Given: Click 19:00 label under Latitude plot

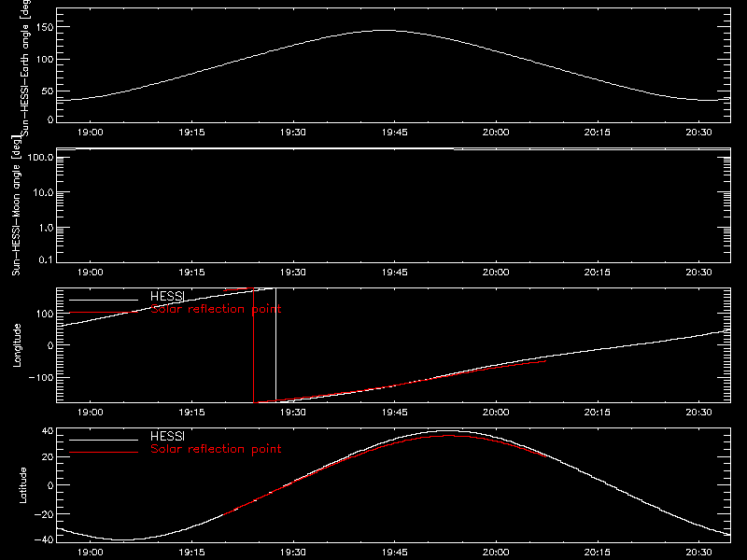Looking at the screenshot, I should click(x=90, y=553).
